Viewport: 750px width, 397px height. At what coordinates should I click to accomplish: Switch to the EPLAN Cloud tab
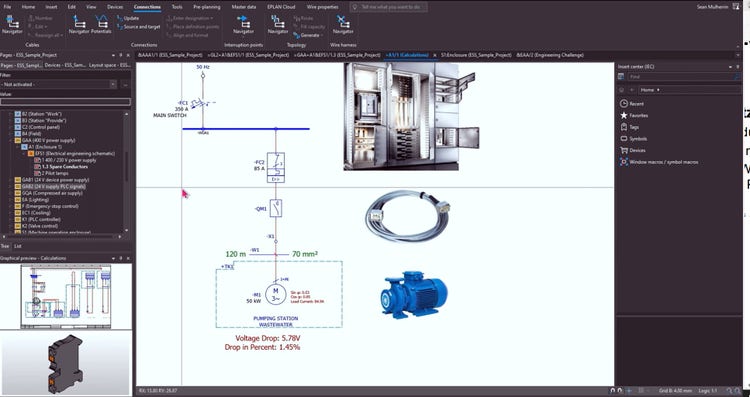(x=281, y=7)
